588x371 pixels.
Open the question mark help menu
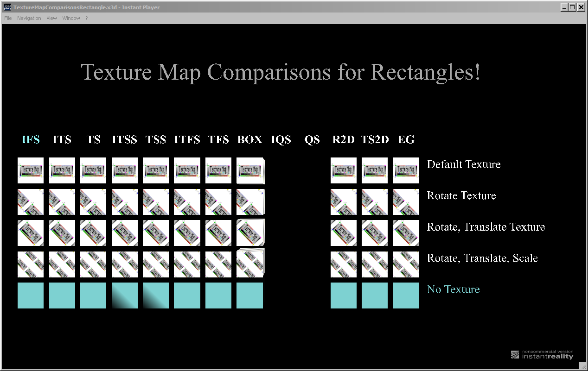tap(86, 18)
